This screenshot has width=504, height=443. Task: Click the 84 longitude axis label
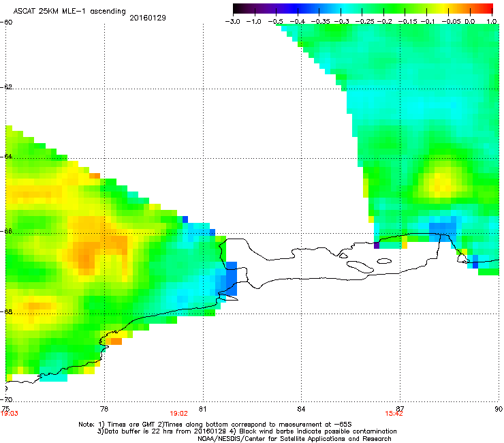[x=301, y=409]
